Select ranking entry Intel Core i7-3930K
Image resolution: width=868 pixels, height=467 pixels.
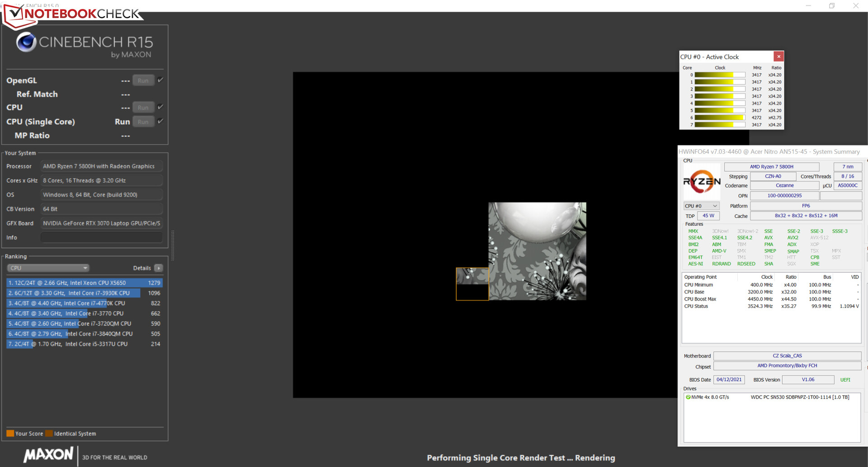85,293
